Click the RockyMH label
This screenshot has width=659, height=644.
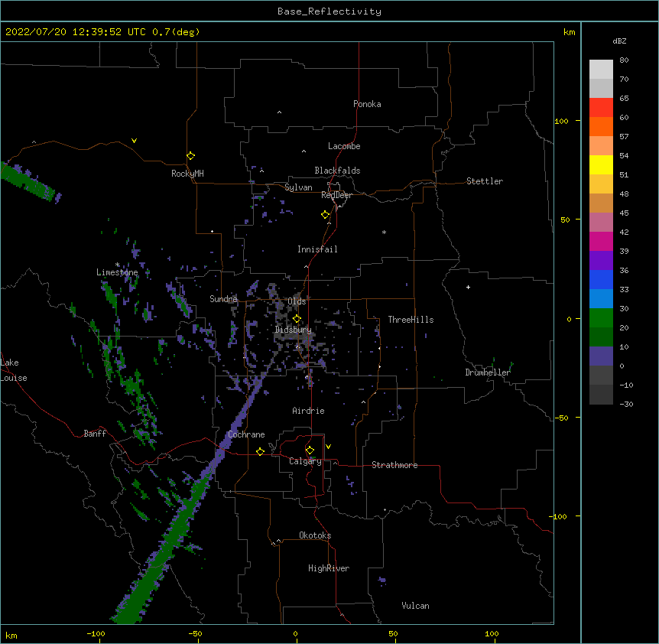click(x=187, y=174)
